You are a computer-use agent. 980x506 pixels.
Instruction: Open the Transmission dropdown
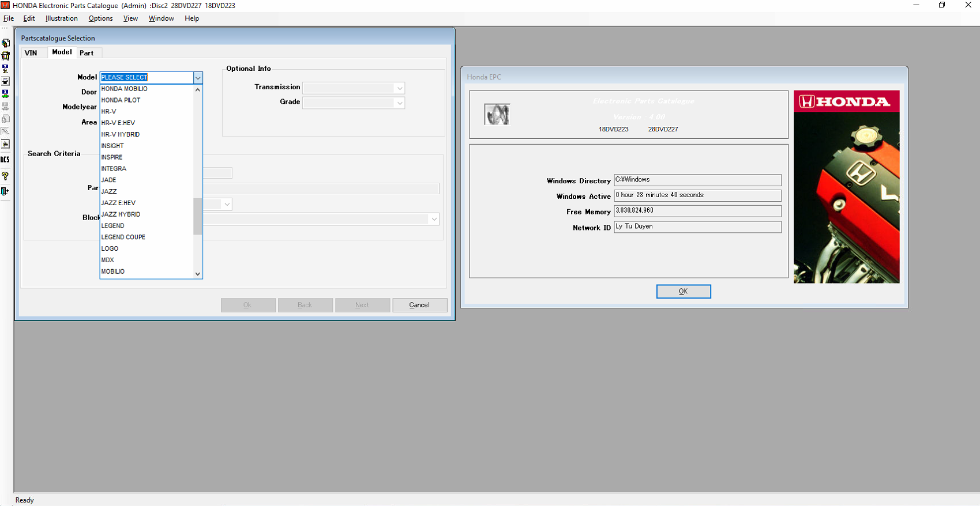pos(399,88)
